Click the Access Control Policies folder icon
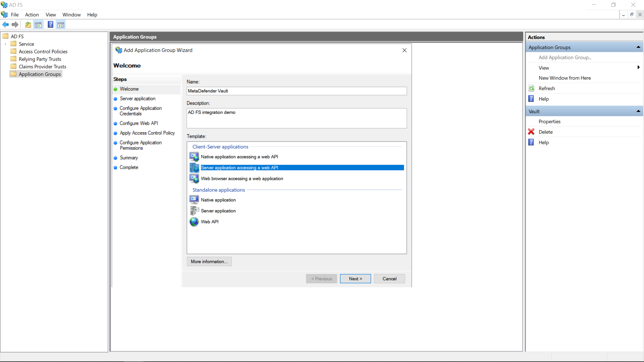This screenshot has width=644, height=362. (x=13, y=51)
